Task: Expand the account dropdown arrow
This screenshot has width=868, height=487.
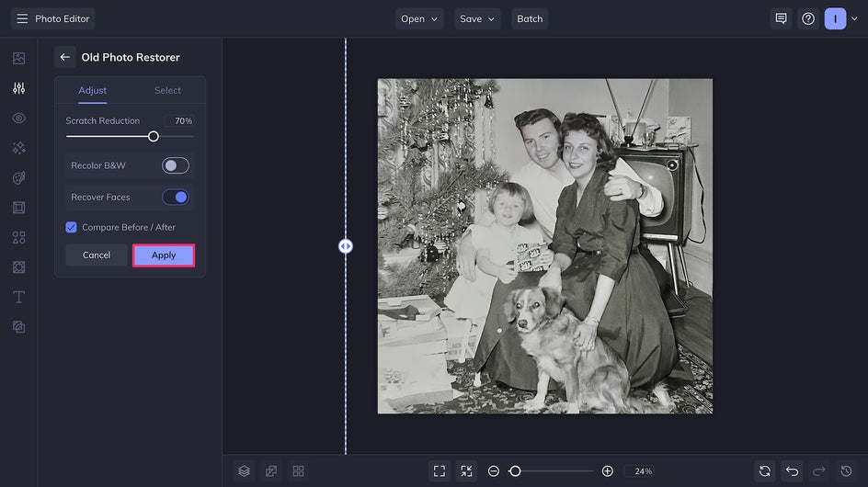Action: [x=854, y=18]
